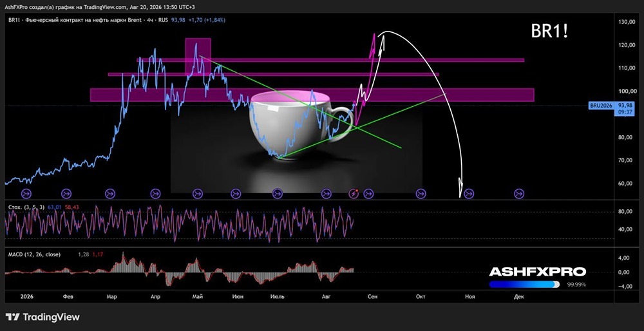
Task: Click the pink lightning event icon with red dot
Action: tap(354, 193)
